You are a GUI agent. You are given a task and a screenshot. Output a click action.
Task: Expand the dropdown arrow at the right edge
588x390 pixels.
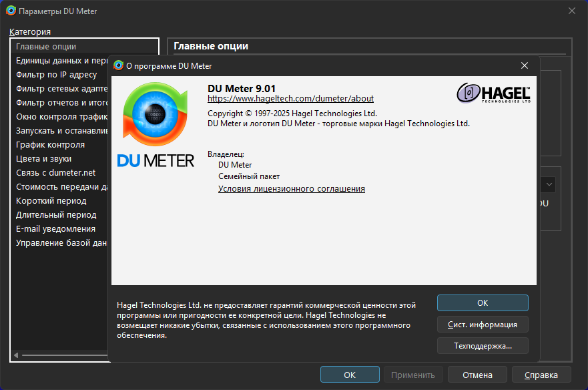pos(549,184)
